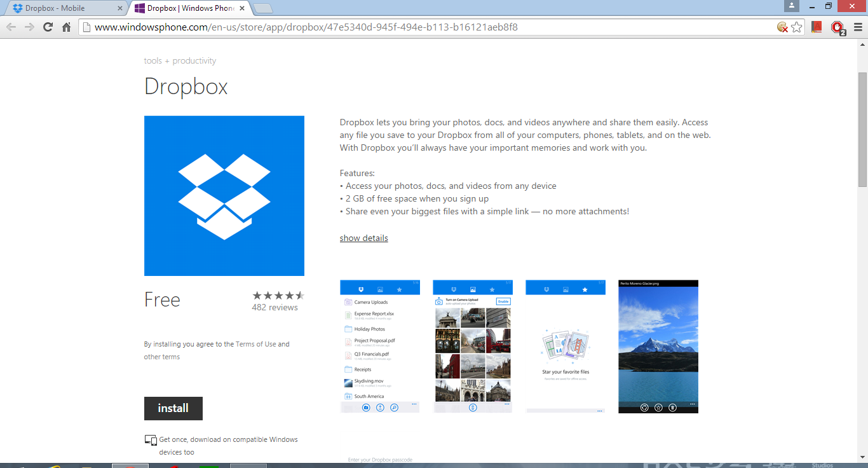Close the Dropbox - Mobile tab
868x468 pixels.
point(120,9)
